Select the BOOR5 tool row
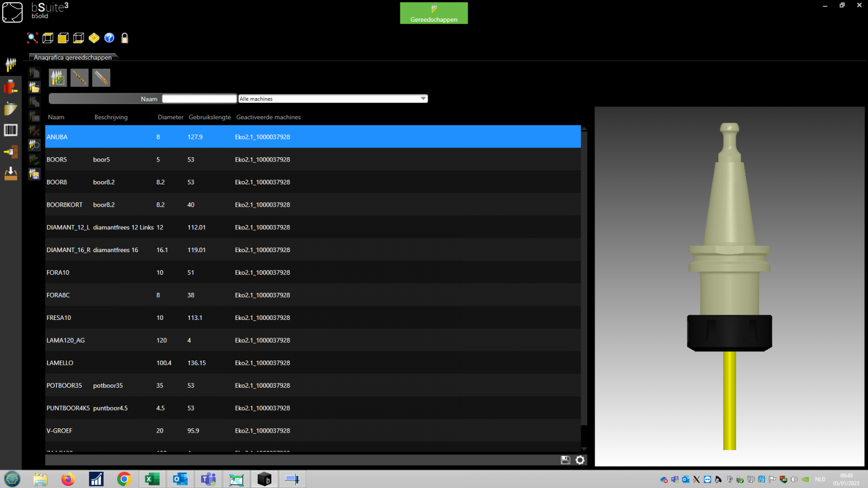This screenshot has width=868, height=488. [x=313, y=159]
